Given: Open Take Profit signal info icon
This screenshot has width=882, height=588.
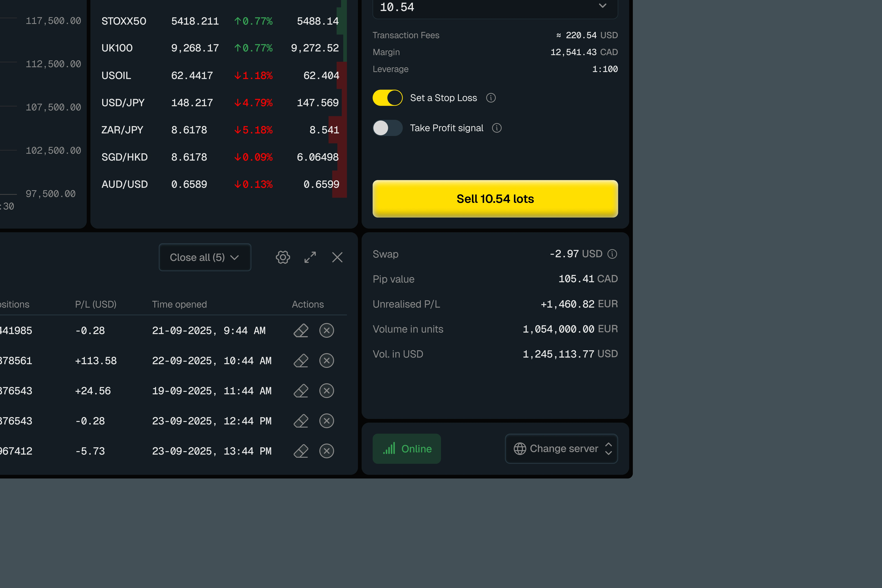Looking at the screenshot, I should point(497,128).
